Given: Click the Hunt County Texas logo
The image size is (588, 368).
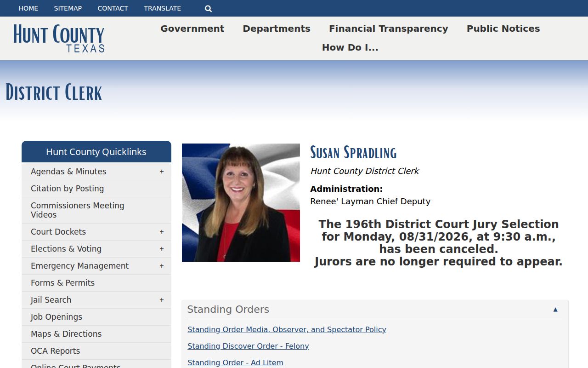Looking at the screenshot, I should click(x=59, y=38).
